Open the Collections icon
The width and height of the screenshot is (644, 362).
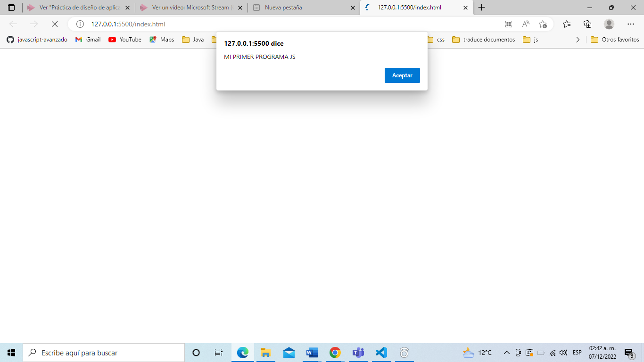[x=587, y=24]
